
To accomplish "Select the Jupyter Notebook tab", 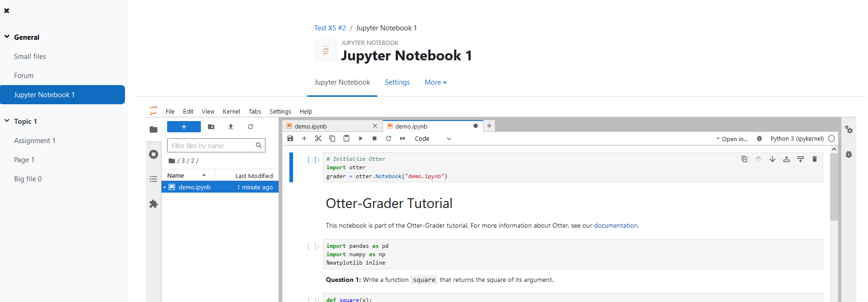I will pos(342,82).
